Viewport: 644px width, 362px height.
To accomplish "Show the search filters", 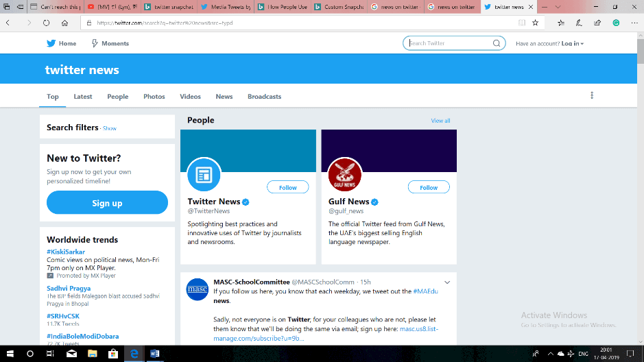I will click(x=109, y=128).
